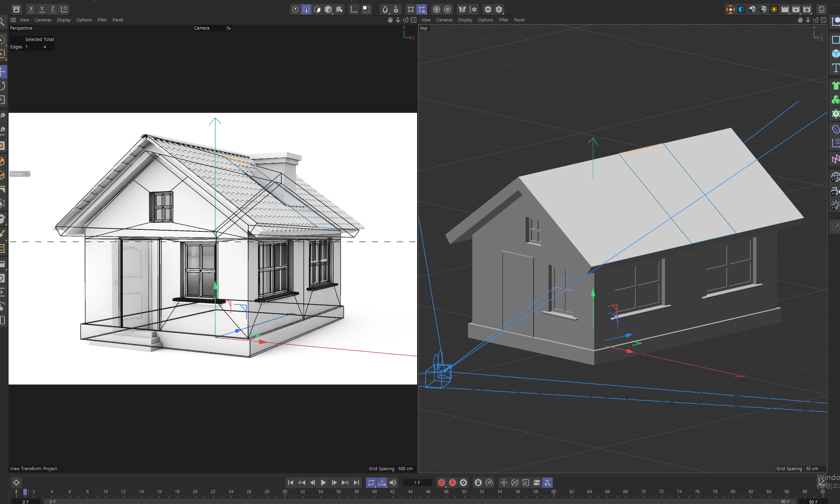
Task: Toggle X axis lock
Action: [31, 9]
